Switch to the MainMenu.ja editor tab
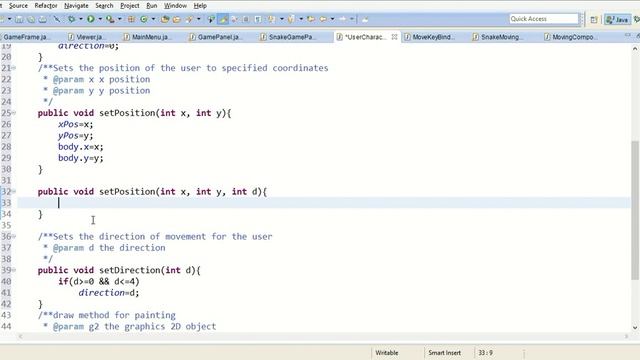 tap(149, 37)
